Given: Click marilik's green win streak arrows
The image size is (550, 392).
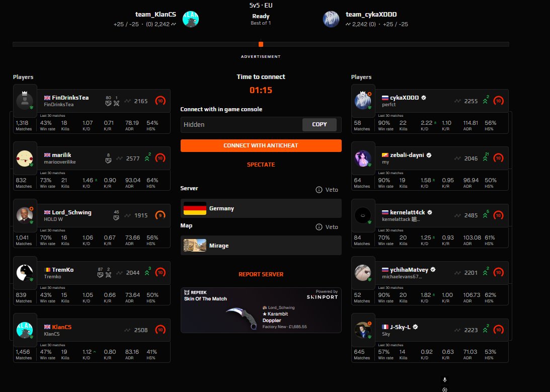Looking at the screenshot, I should point(147,158).
